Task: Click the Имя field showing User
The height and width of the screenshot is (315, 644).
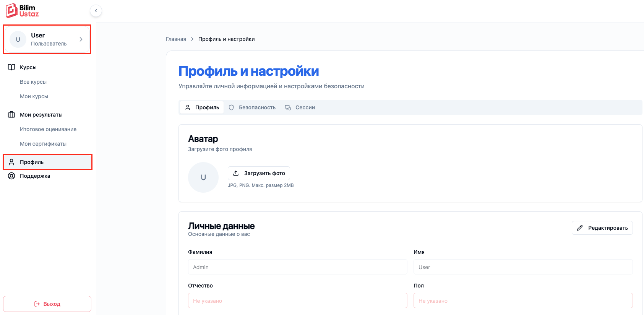Action: (x=523, y=267)
